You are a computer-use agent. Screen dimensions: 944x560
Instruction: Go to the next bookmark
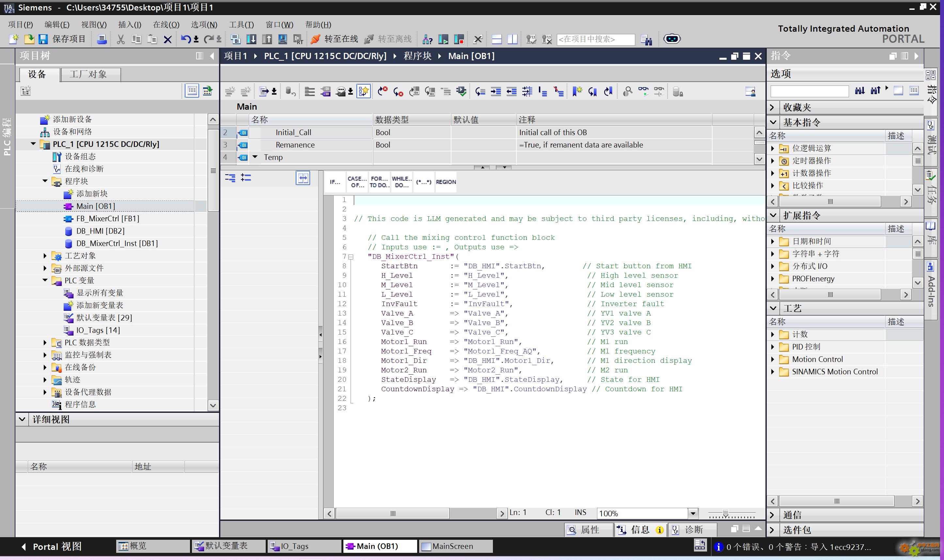pos(592,91)
